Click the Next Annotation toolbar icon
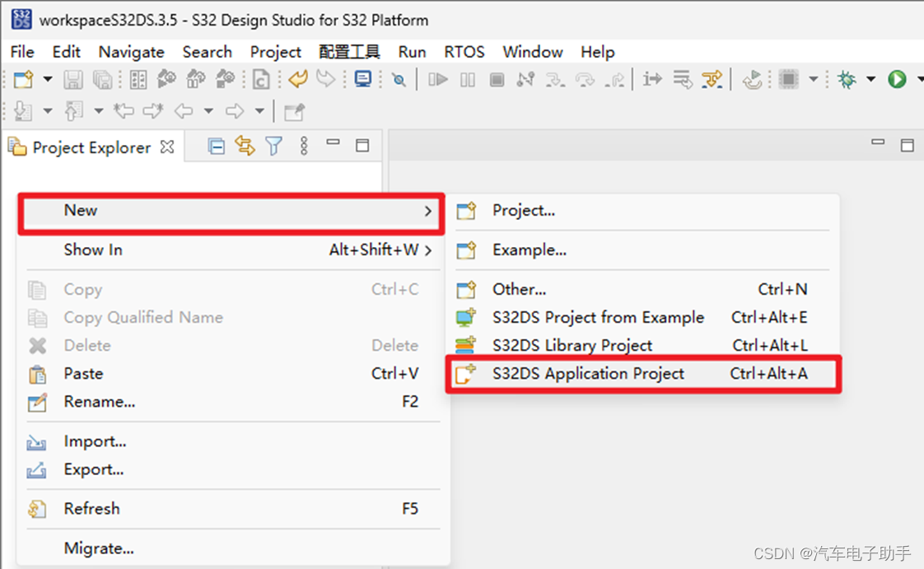924x569 pixels. pos(23,110)
